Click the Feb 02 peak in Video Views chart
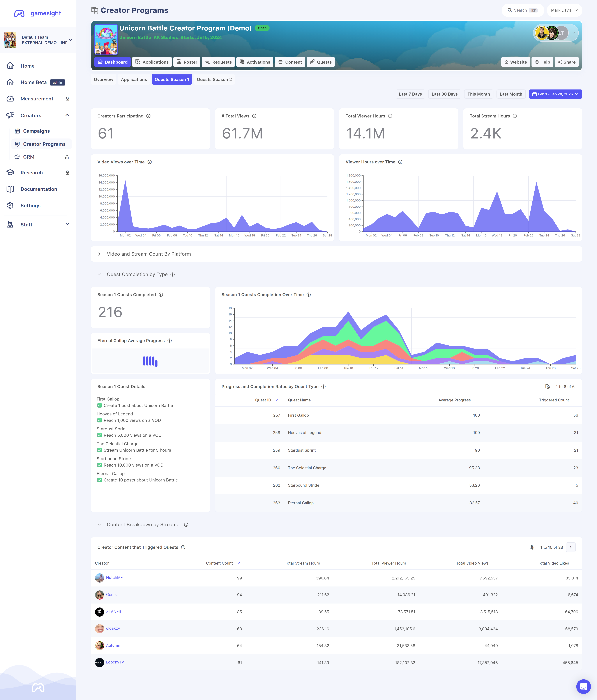The height and width of the screenshot is (700, 597). click(125, 180)
